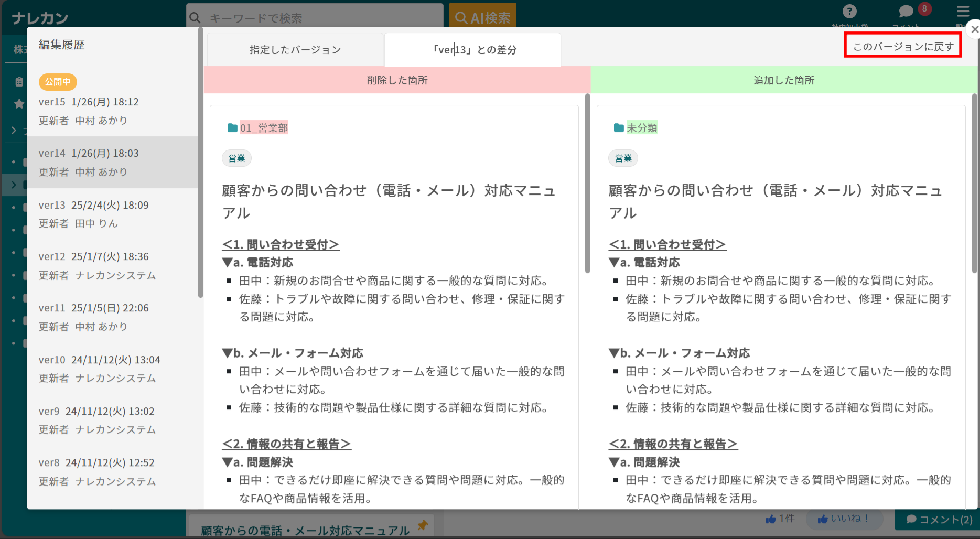980x539 pixels.
Task: Open the 設定 hamburger menu icon
Action: tap(963, 12)
